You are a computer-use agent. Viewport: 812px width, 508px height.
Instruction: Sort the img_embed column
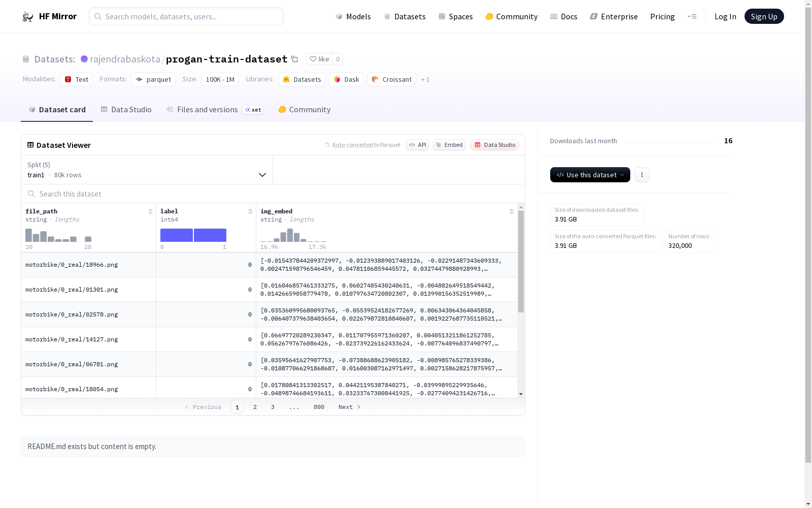(x=512, y=211)
